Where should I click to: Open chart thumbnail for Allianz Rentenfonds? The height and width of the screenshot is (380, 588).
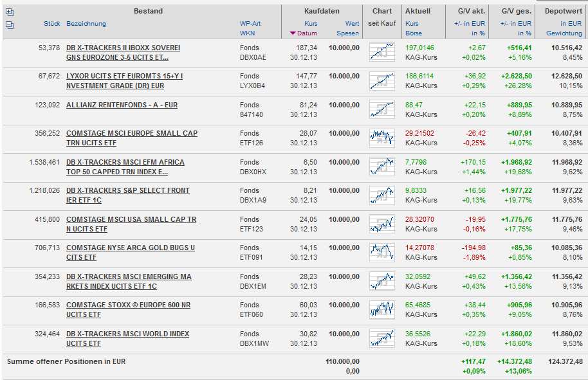coord(381,109)
